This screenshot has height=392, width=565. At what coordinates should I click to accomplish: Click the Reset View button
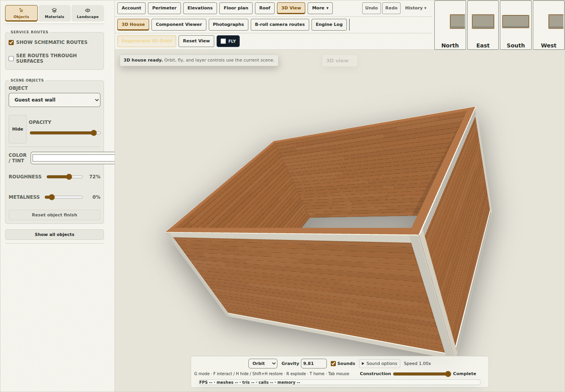196,41
